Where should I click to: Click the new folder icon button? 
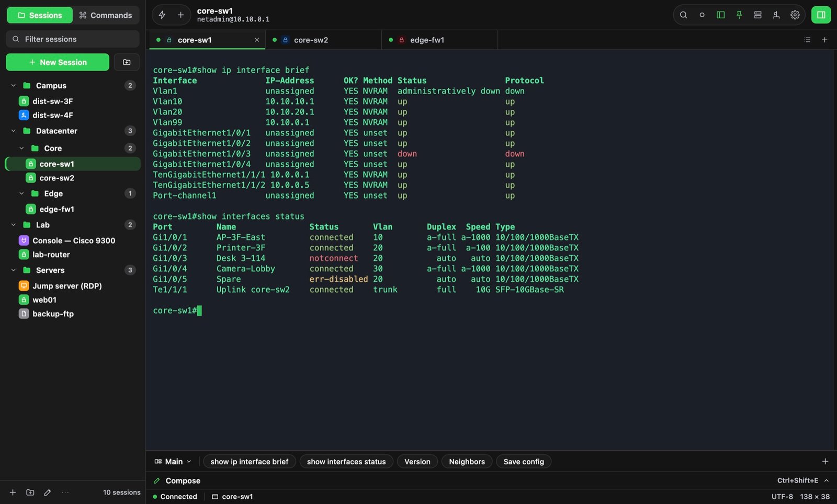coord(127,62)
